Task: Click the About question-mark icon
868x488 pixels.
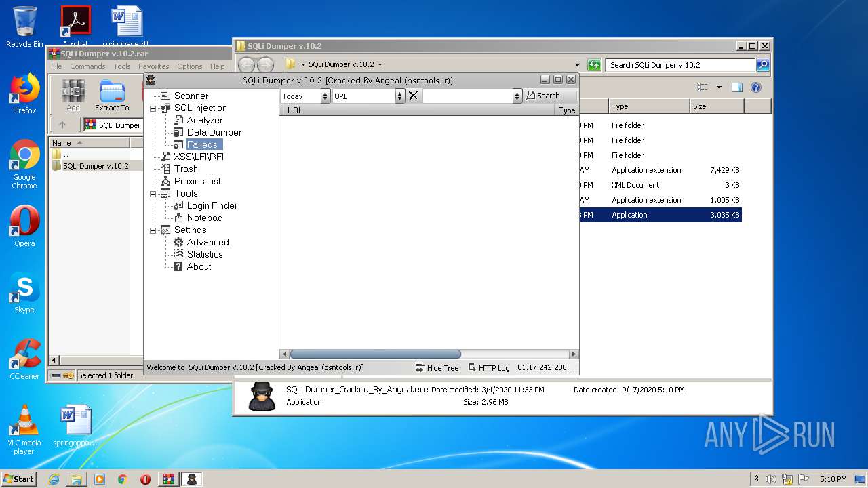Action: (178, 266)
